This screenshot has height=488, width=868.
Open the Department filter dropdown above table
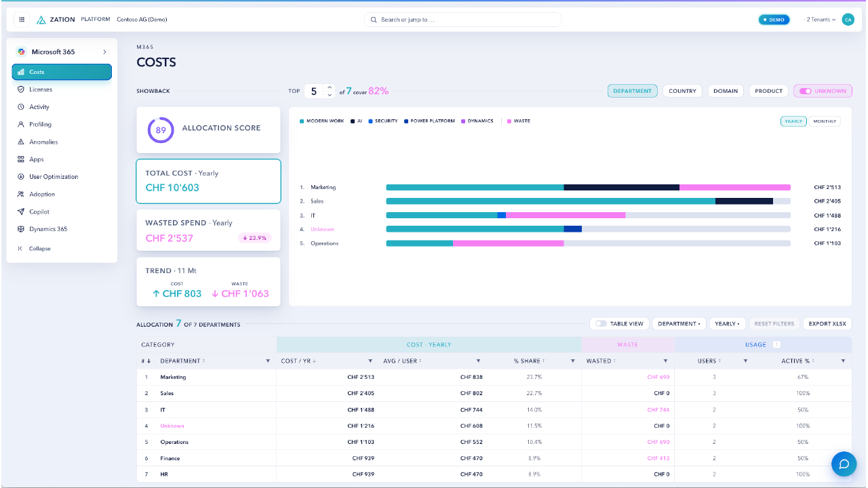tap(679, 324)
